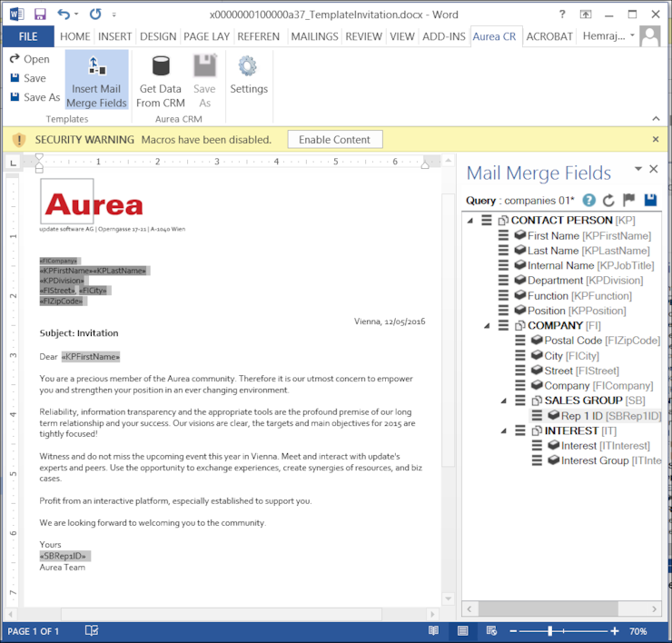Image resolution: width=672 pixels, height=643 pixels.
Task: Click the zoom slider handle
Action: coord(549,631)
